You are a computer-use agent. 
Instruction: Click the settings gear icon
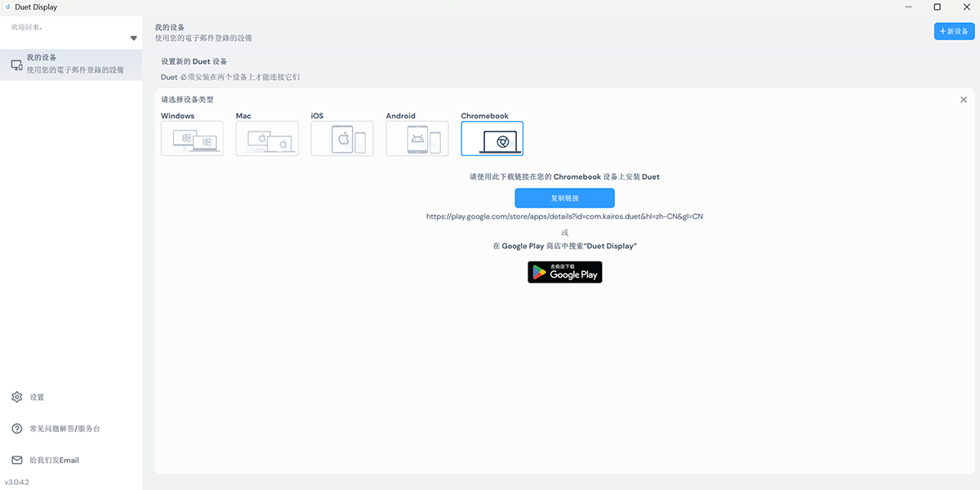[16, 397]
